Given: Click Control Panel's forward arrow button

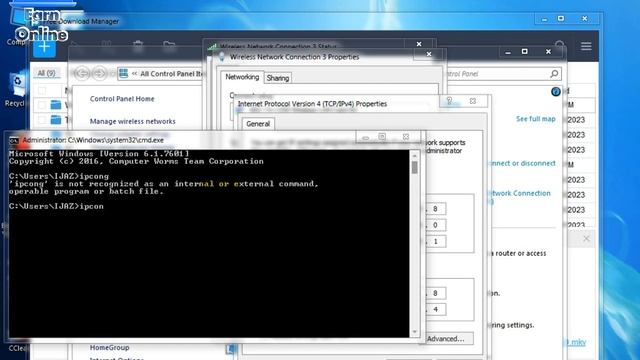Looking at the screenshot, I should pos(99,73).
